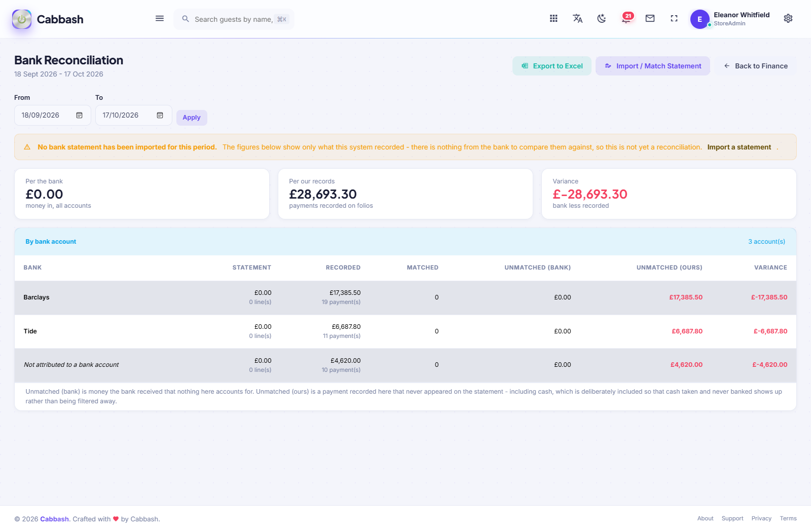Open the Terms footer link
811x532 pixels.
coord(788,519)
